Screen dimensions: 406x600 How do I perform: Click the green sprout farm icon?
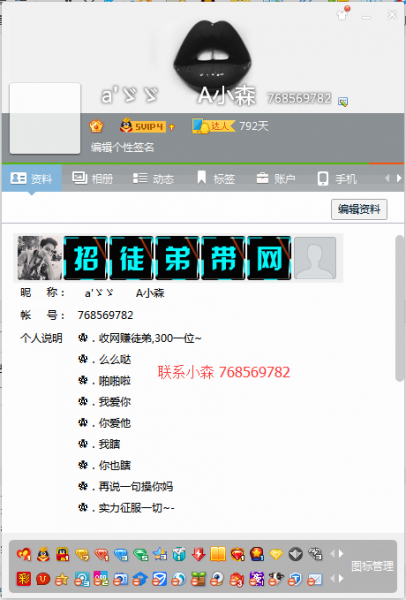198,579
